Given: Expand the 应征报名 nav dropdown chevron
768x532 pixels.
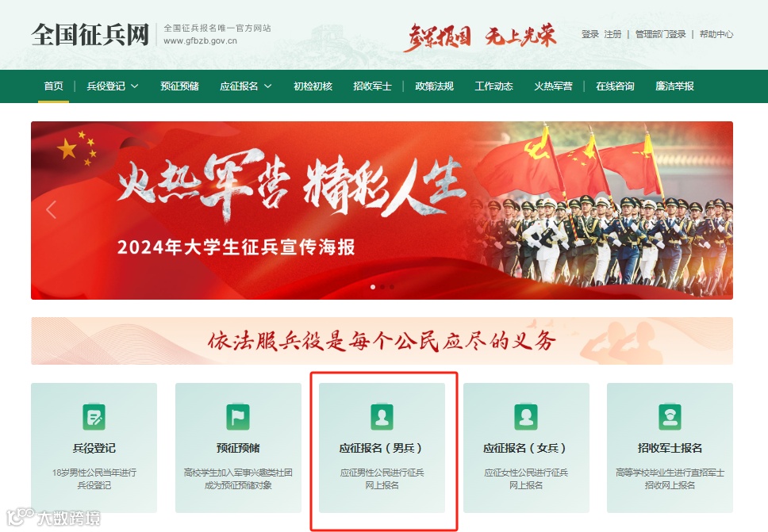Looking at the screenshot, I should pyautogui.click(x=268, y=86).
